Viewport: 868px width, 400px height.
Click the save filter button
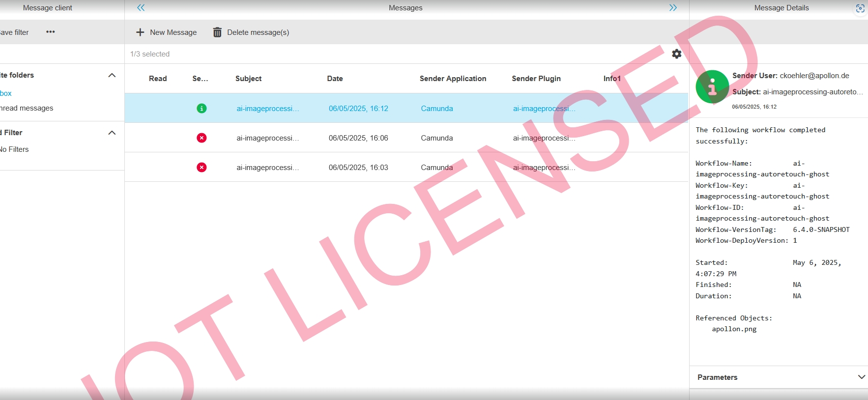[x=14, y=32]
